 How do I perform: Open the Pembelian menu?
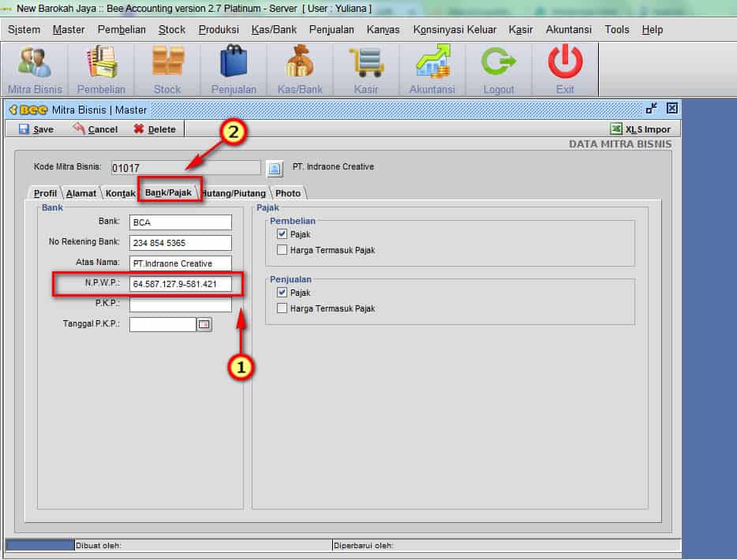(122, 30)
